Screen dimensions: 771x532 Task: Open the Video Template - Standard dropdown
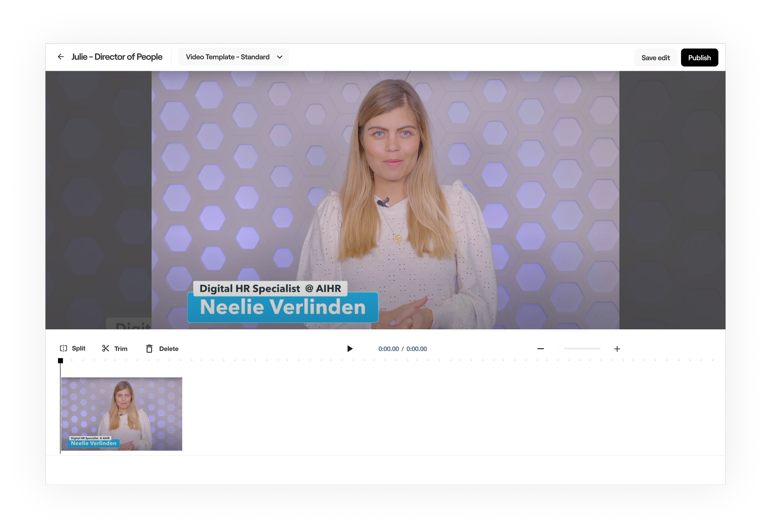pyautogui.click(x=228, y=57)
